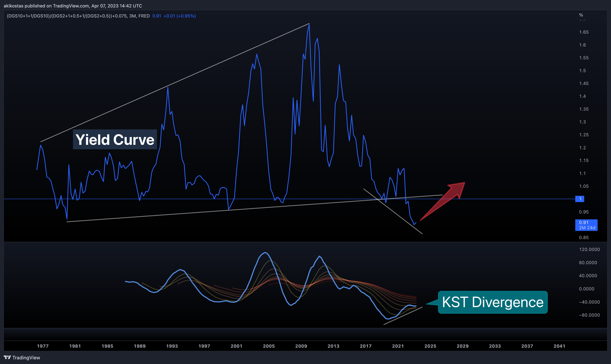Click the 1.65 price axis label
This screenshot has width=611, height=364.
click(x=584, y=32)
